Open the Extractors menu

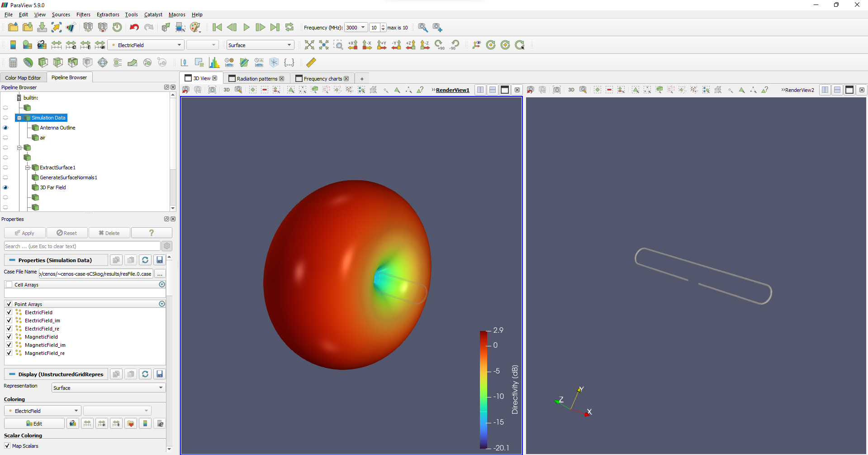108,14
